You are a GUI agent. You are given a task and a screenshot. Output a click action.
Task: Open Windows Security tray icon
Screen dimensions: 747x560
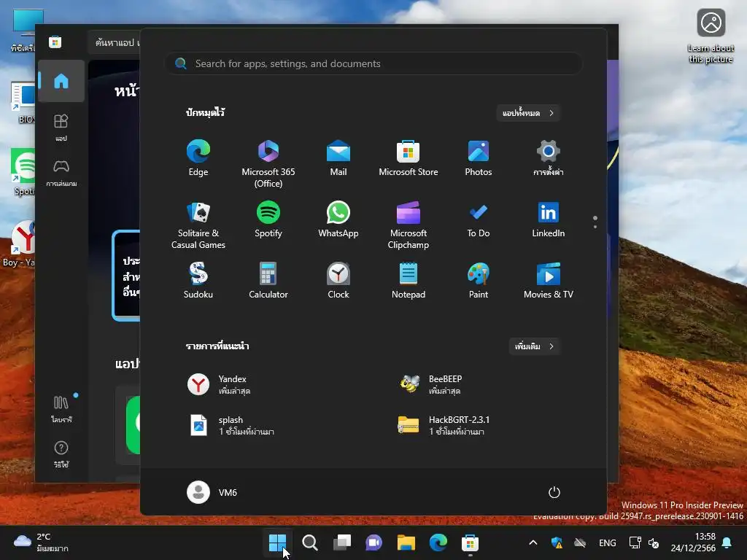tap(557, 542)
